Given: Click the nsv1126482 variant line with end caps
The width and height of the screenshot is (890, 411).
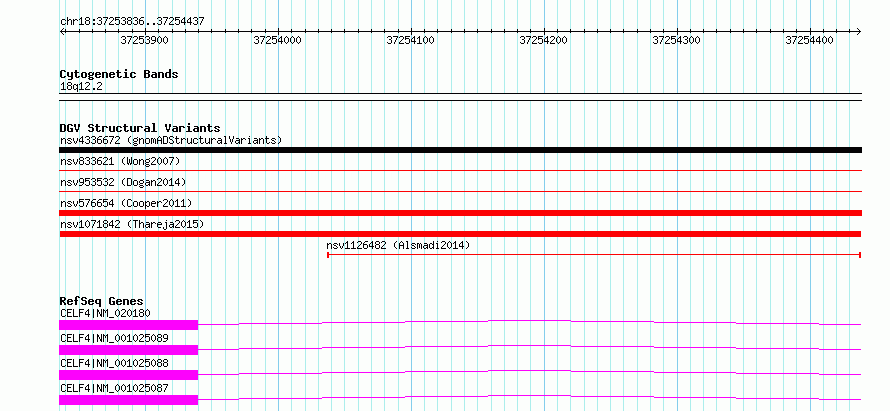Looking at the screenshot, I should tap(594, 255).
